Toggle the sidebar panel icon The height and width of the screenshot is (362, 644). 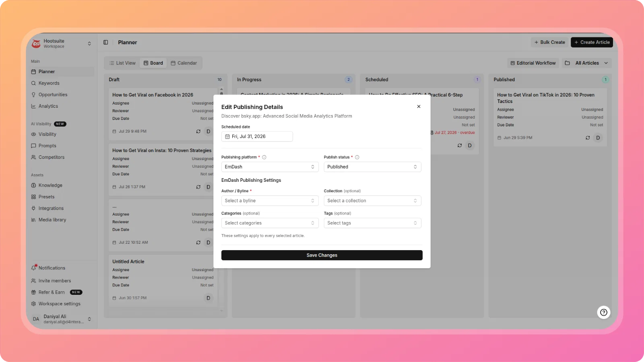click(106, 42)
